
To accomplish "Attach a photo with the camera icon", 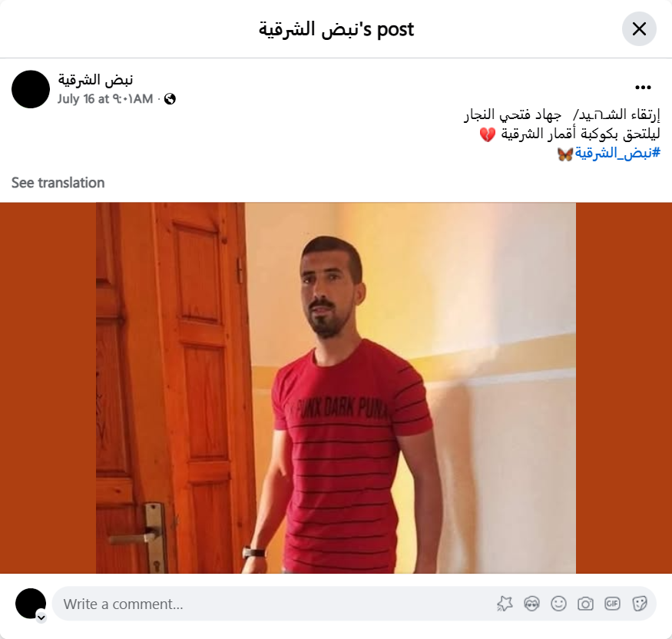I will pyautogui.click(x=585, y=604).
